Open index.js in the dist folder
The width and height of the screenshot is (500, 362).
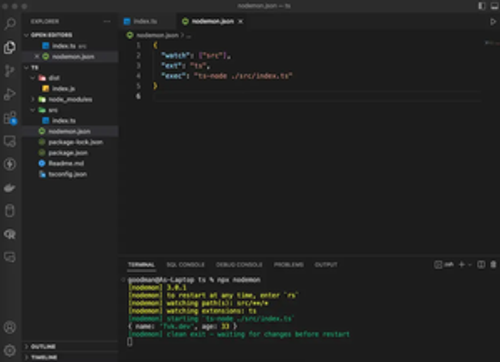70,89
